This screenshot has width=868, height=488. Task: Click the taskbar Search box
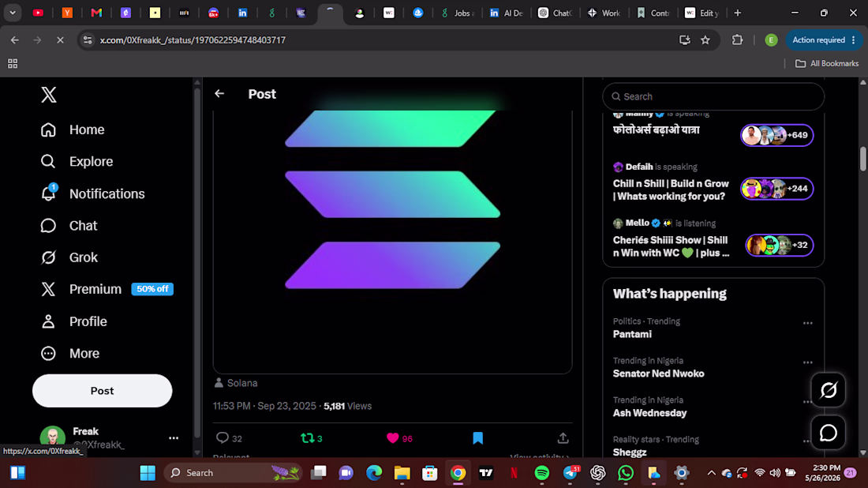(x=234, y=473)
